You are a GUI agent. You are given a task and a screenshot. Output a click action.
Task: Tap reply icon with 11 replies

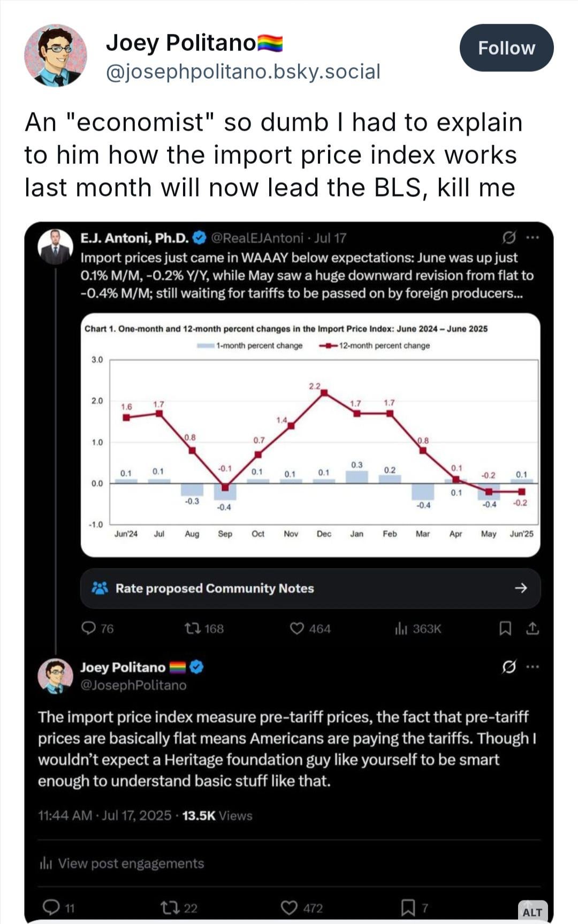point(51,907)
